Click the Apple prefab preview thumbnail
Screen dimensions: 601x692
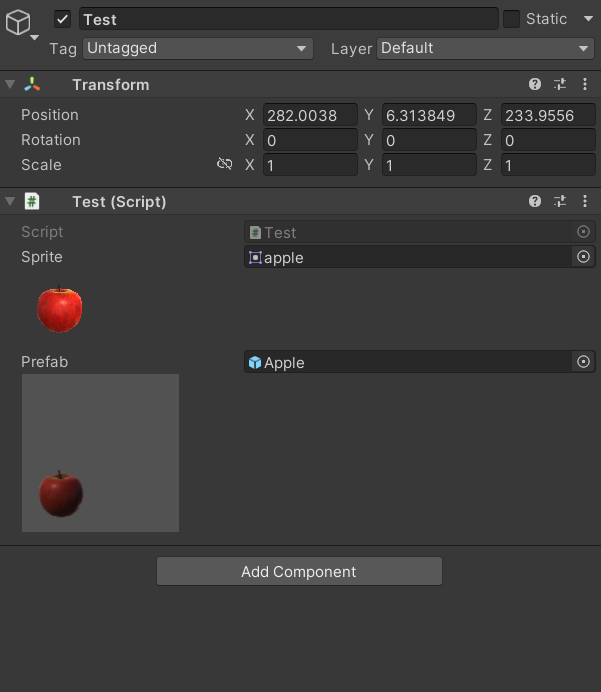[100, 453]
